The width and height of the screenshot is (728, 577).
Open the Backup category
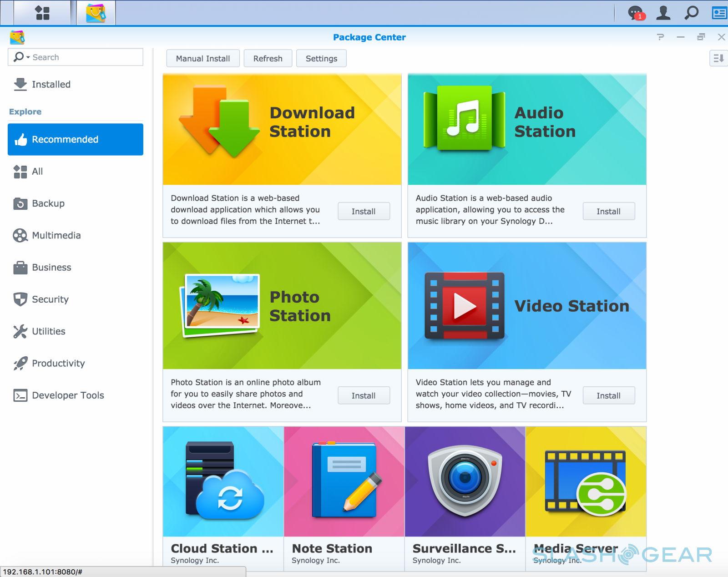click(x=76, y=203)
